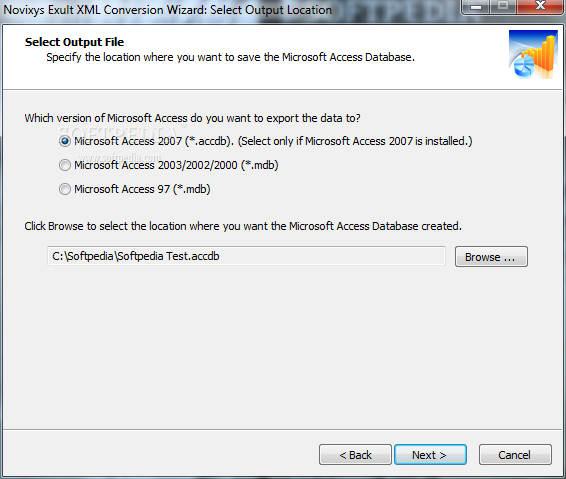Click the 'Select Output File' heading
Screen dimensions: 566x479
(74, 42)
